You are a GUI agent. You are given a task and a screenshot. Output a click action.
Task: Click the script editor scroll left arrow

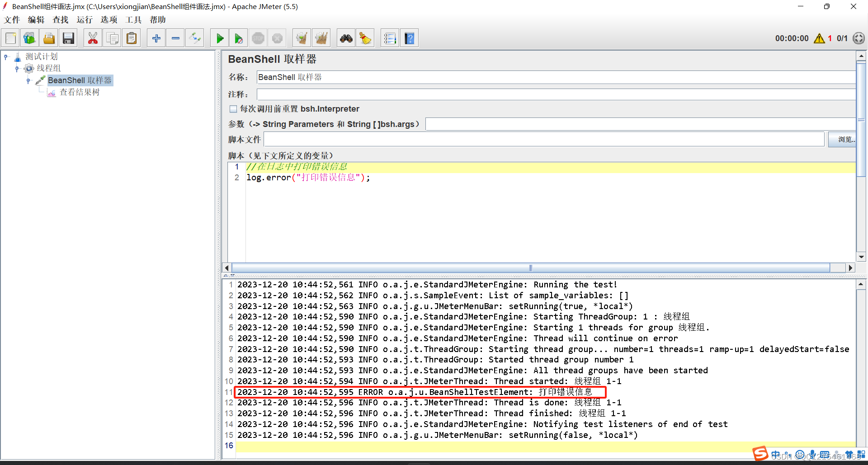coord(227,268)
